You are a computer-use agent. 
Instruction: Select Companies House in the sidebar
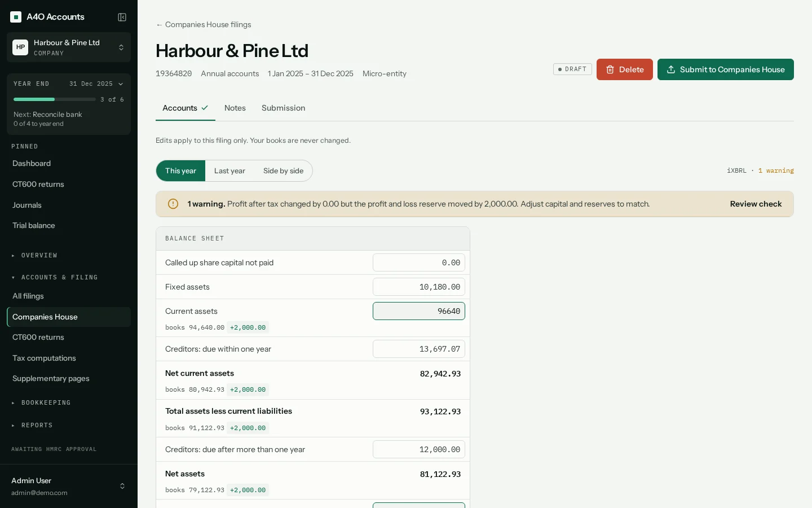pos(69,317)
